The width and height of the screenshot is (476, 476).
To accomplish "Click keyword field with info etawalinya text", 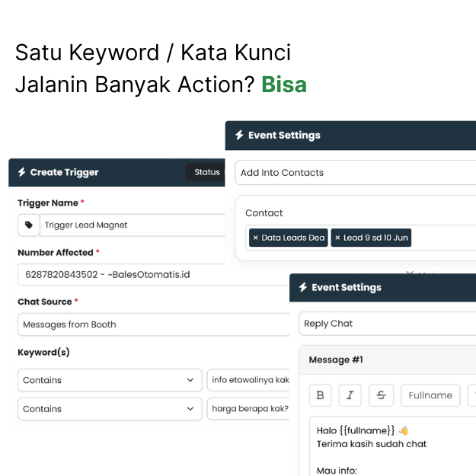I will (248, 380).
